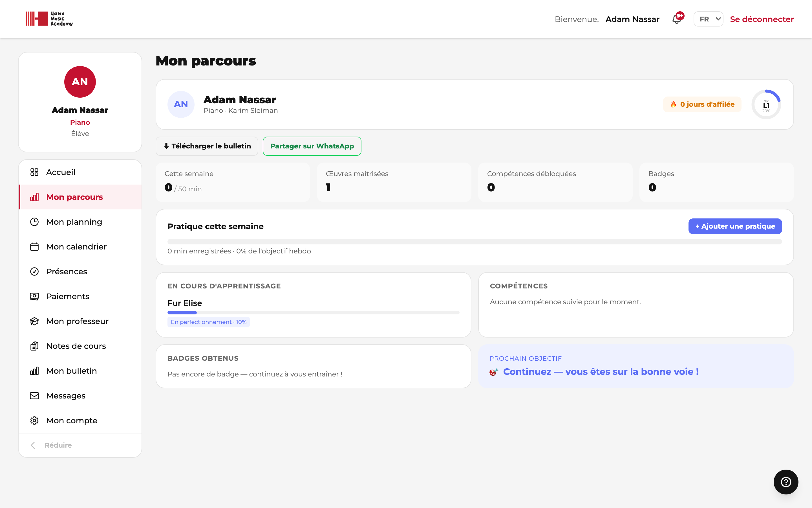This screenshot has height=508, width=812.
Task: Click the Messages envelope icon
Action: pyautogui.click(x=34, y=396)
